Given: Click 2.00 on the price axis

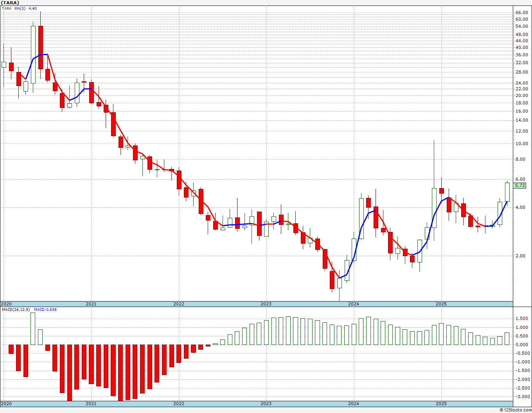Looking at the screenshot, I should [521, 256].
